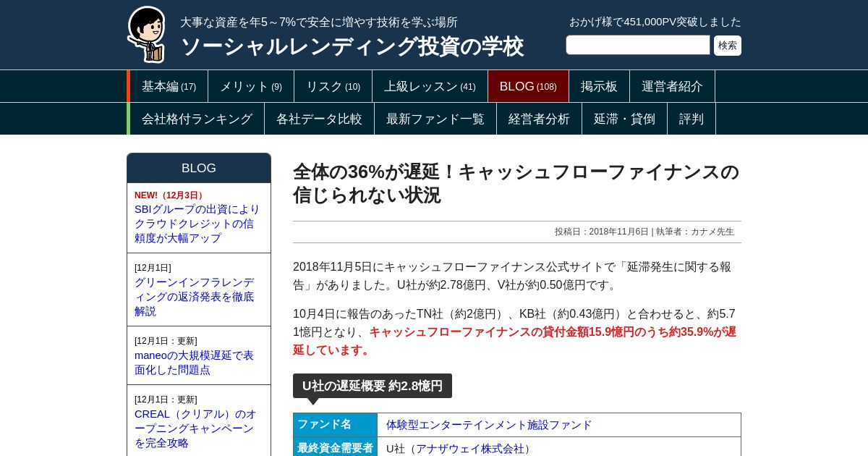The height and width of the screenshot is (456, 868).
Task: Click the [12月1日] date above グリーンインフラ
Action: coord(153,268)
